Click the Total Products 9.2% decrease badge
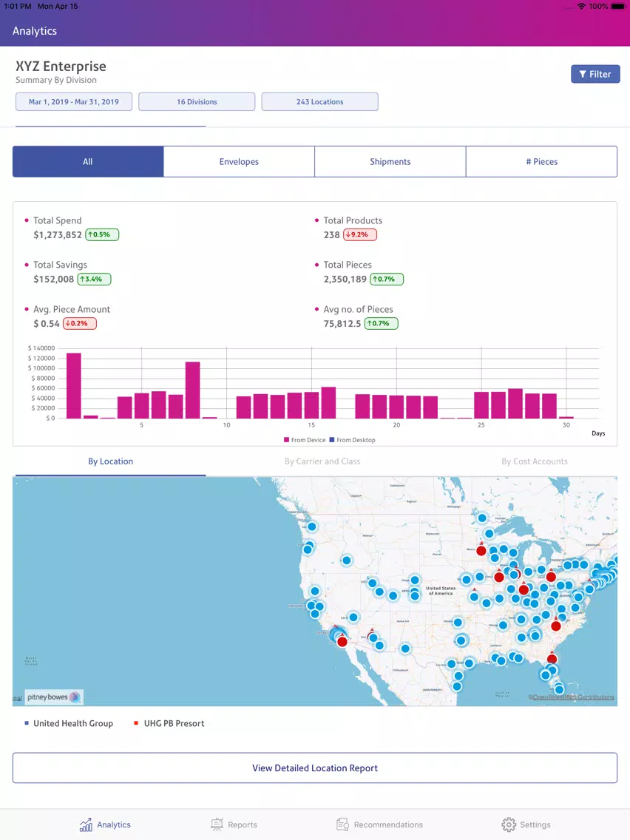Viewport: 630px width, 840px height. pos(360,234)
